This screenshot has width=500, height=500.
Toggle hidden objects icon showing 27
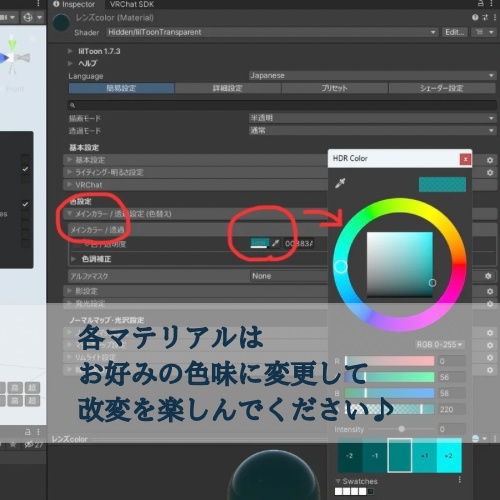pos(34,444)
